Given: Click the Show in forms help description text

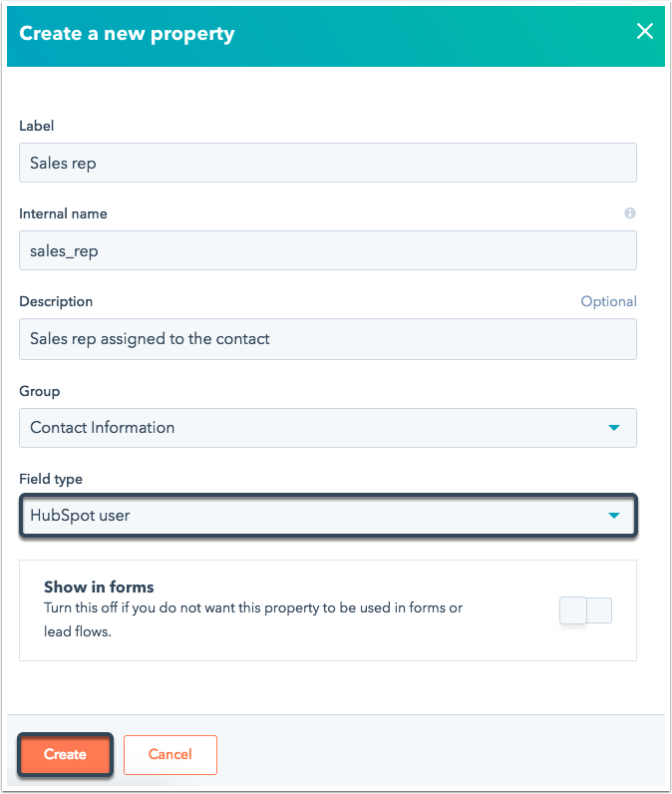Looking at the screenshot, I should [253, 619].
